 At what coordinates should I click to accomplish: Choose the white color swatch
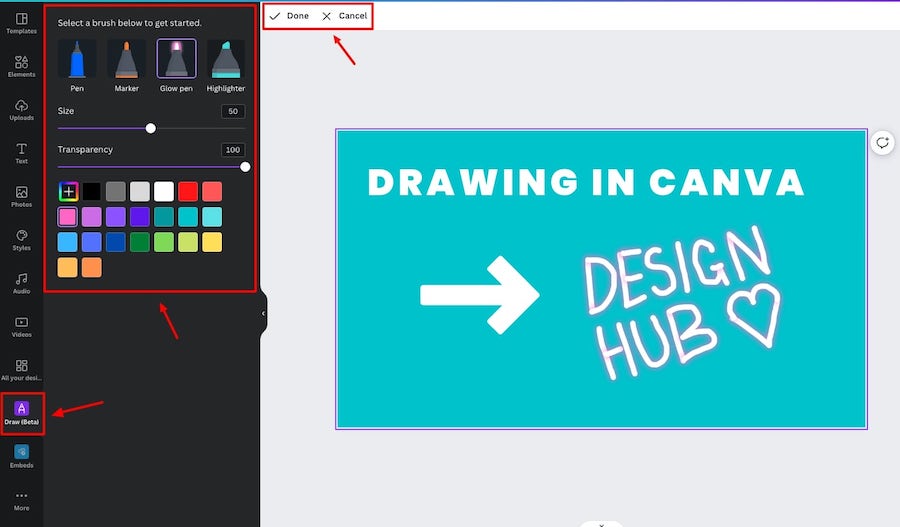pyautogui.click(x=164, y=192)
